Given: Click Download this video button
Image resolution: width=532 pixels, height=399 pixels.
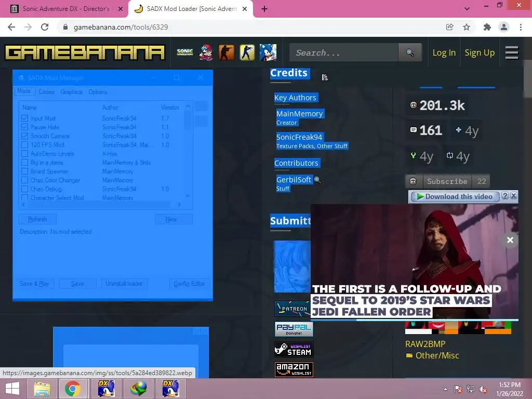Looking at the screenshot, I should [x=455, y=196].
